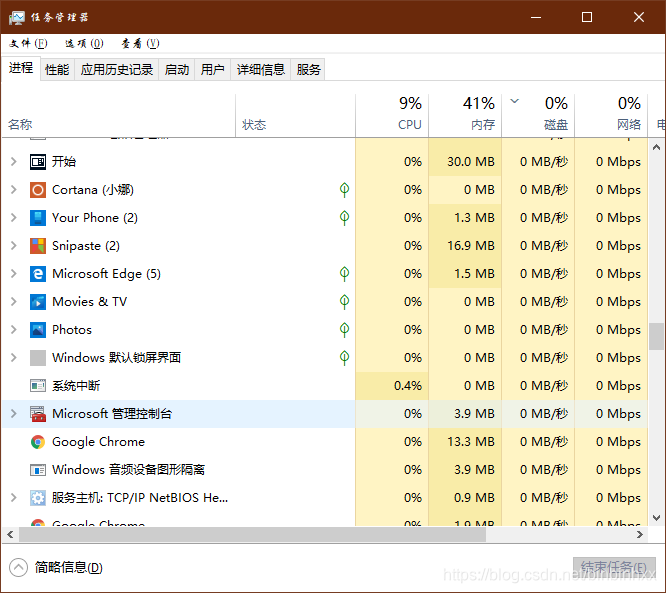This screenshot has width=666, height=593.
Task: Expand the Snipaste (2) group
Action: [x=14, y=246]
